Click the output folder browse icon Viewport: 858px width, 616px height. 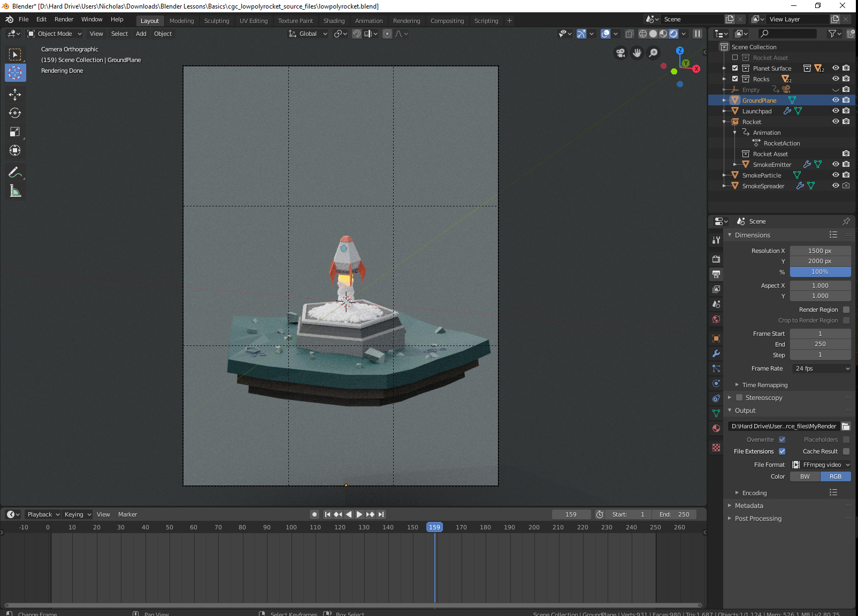click(x=846, y=426)
